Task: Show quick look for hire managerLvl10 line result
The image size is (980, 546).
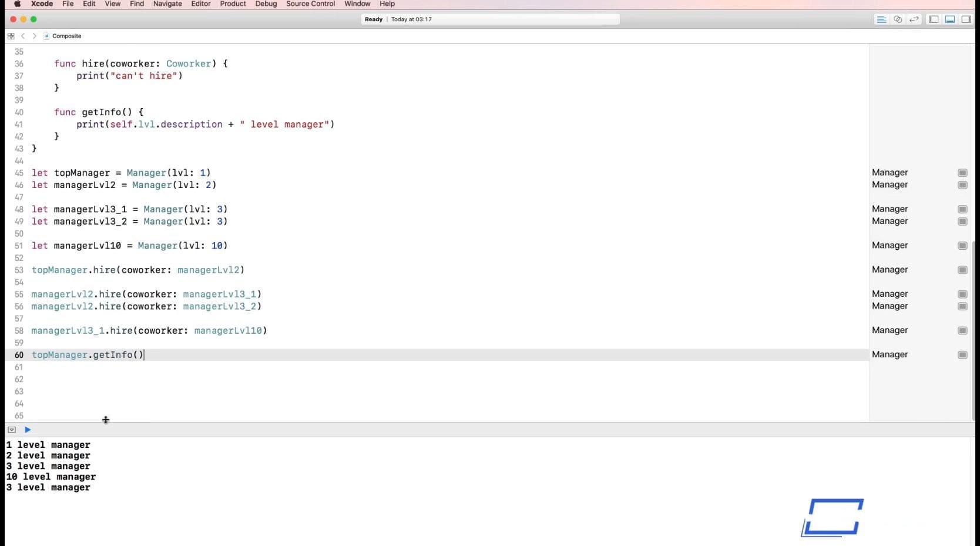Action: click(962, 330)
